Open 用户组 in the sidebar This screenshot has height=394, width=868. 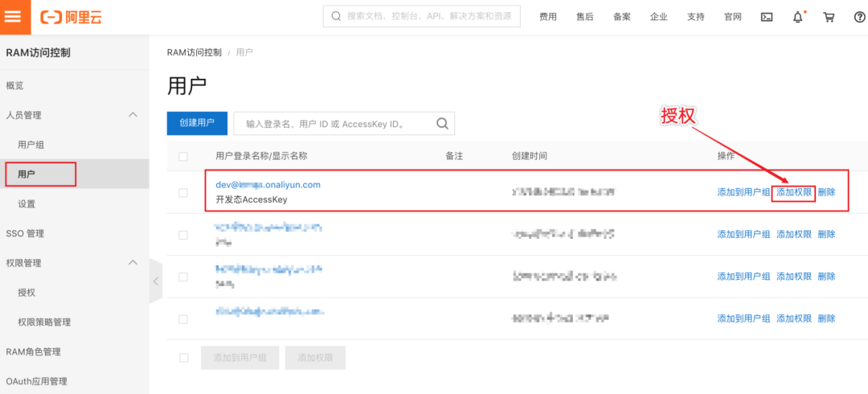click(x=31, y=145)
